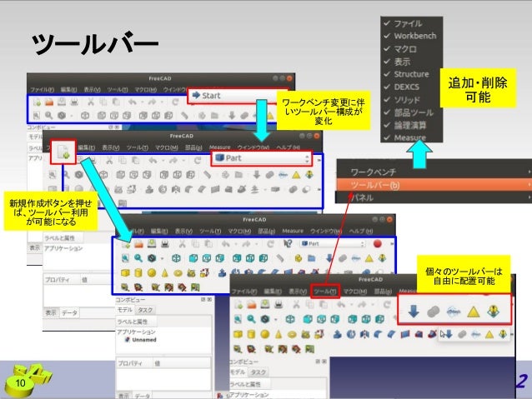Select タスク tab above Unnamed document

145,310
